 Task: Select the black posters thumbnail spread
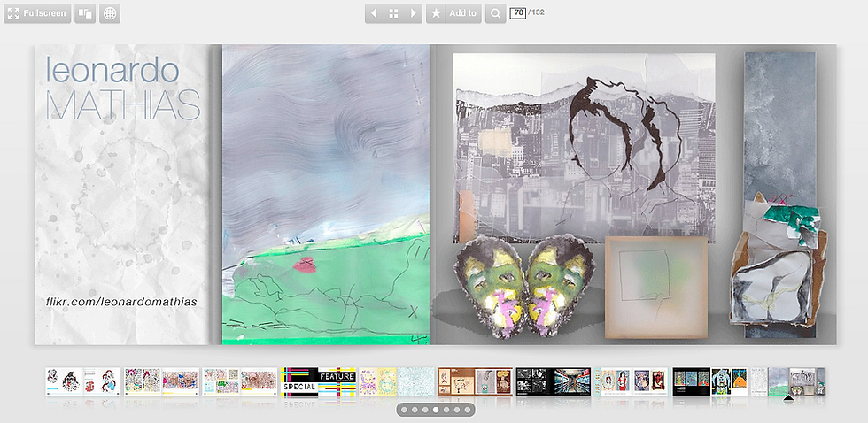pos(710,381)
